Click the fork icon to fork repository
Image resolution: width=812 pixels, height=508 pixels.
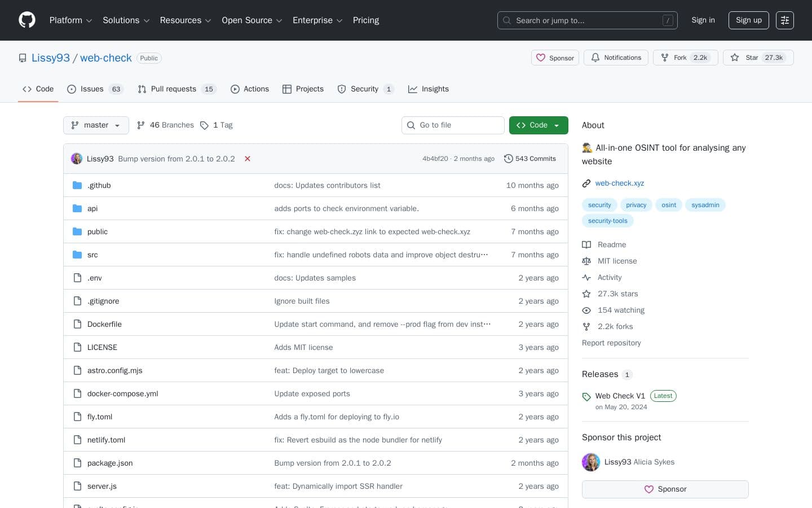pyautogui.click(x=665, y=58)
